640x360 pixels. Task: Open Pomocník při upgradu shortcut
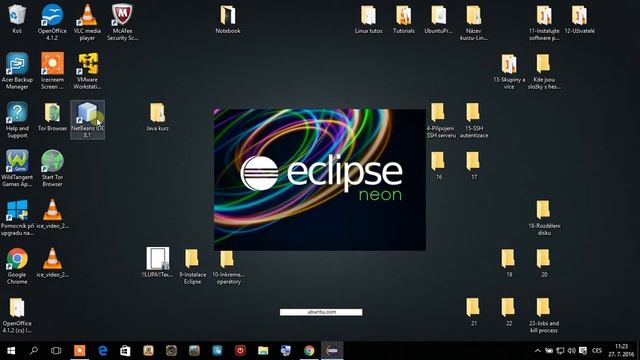click(17, 218)
